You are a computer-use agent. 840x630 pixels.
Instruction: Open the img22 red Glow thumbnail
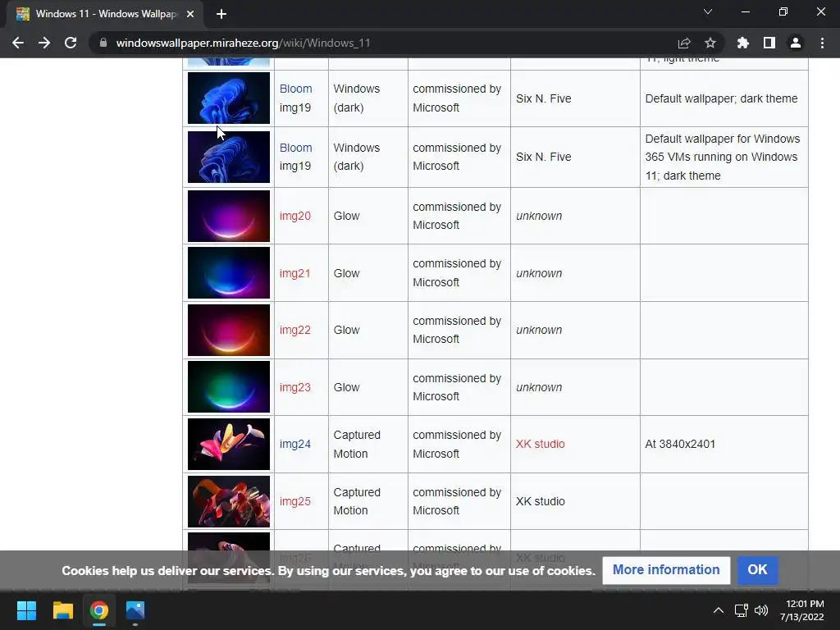coord(229,330)
